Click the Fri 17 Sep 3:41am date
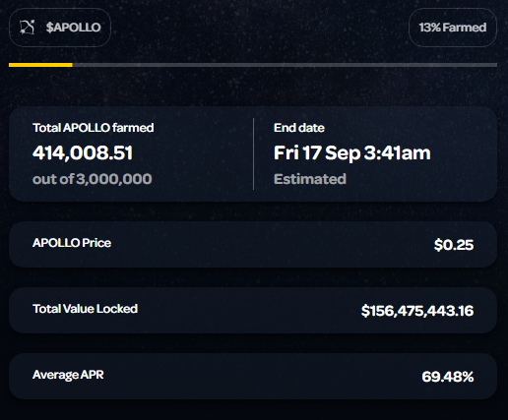The width and height of the screenshot is (508, 420). click(x=352, y=153)
